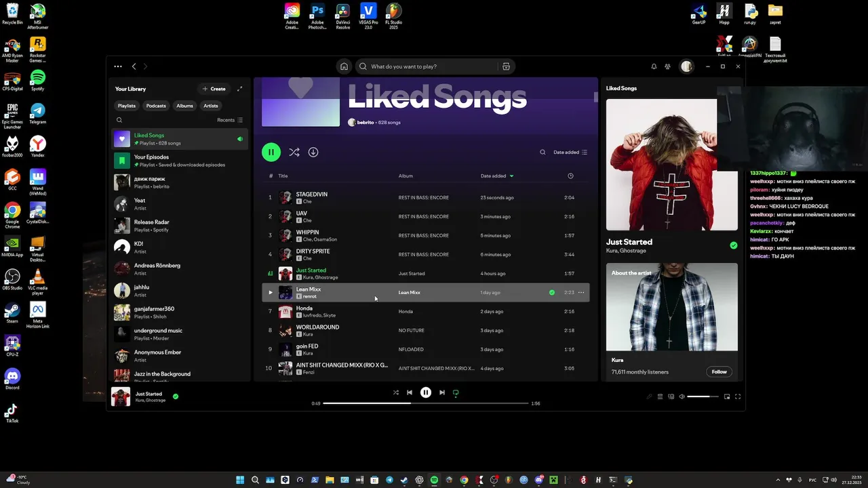Open the profile avatar menu
Image resolution: width=868 pixels, height=488 pixels.
(687, 66)
